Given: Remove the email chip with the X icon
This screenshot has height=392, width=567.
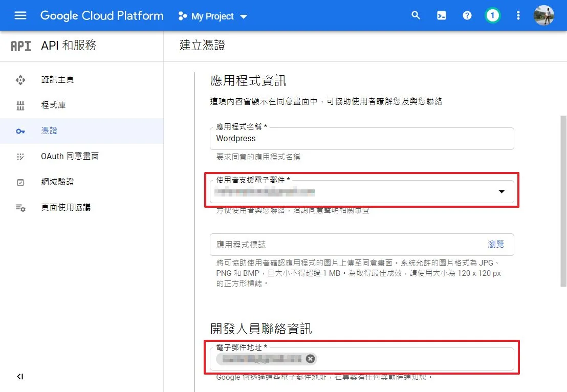Looking at the screenshot, I should (x=310, y=358).
